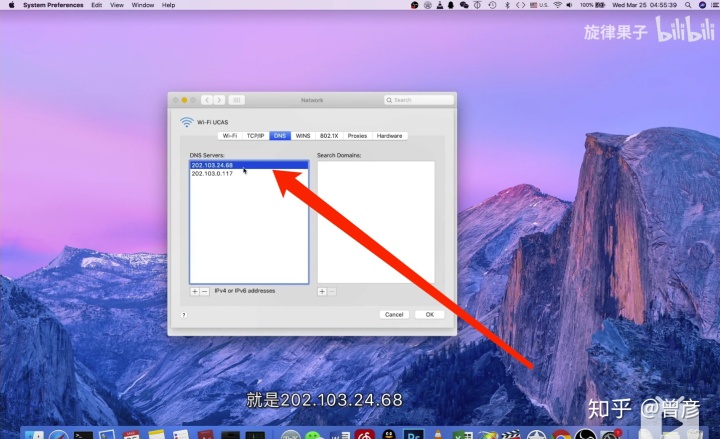The image size is (720, 439).
Task: Click the volume icon in the menu bar
Action: tap(569, 5)
